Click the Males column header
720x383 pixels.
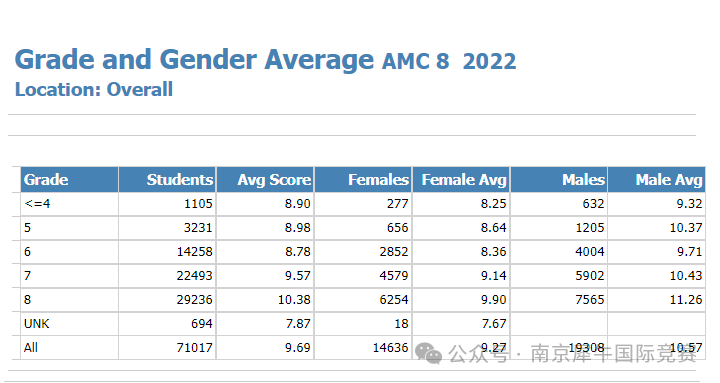[559, 180]
